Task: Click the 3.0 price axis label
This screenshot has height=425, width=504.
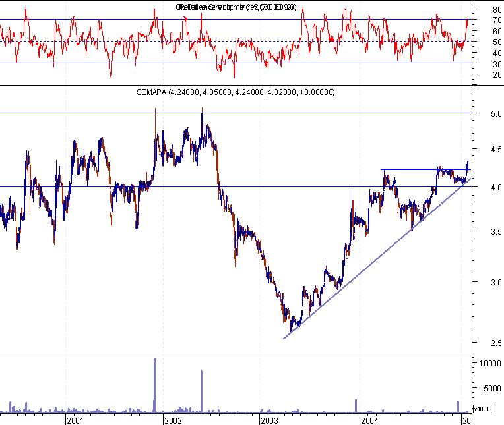Action: 496,283
